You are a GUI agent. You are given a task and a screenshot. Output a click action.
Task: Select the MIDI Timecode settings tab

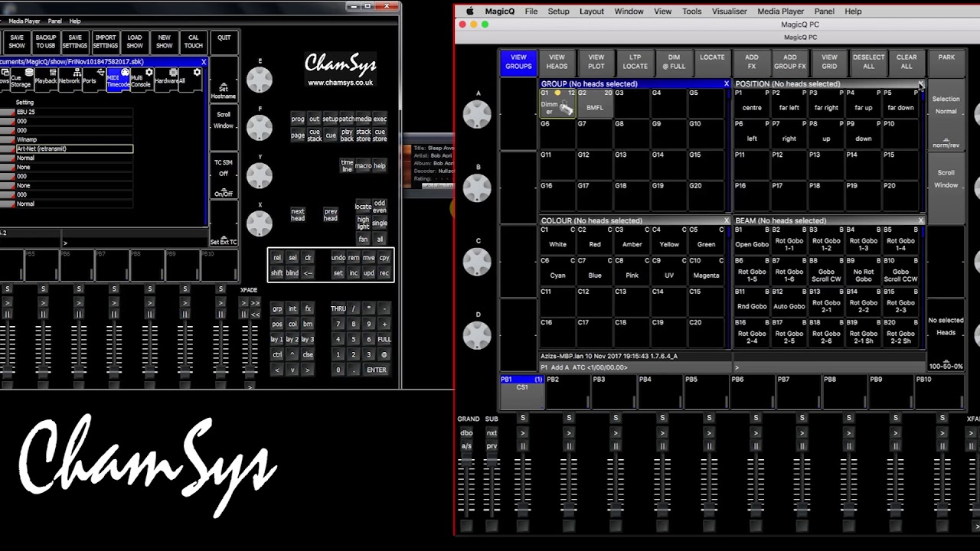118,79
